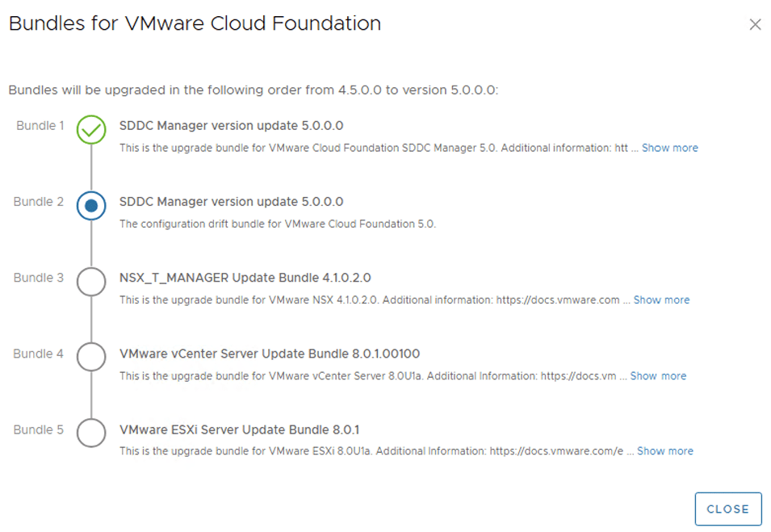Click the configuration drift bundle description text
This screenshot has height=532, width=771.
(277, 224)
